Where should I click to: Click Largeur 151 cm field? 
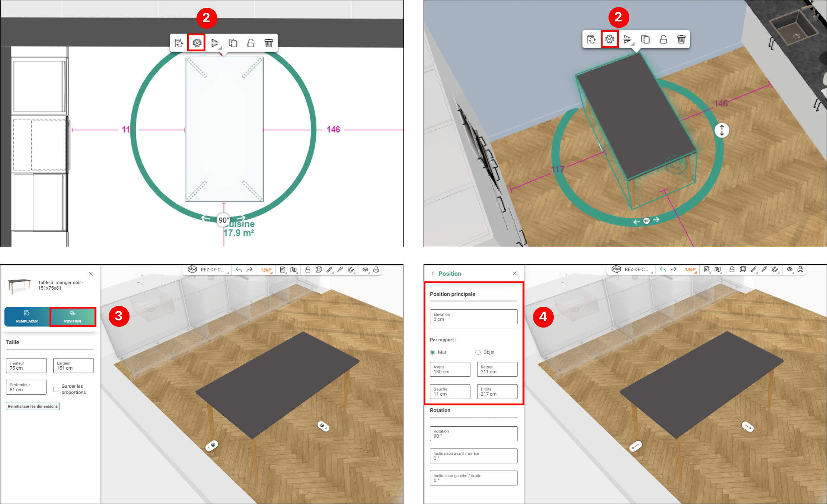click(x=73, y=366)
